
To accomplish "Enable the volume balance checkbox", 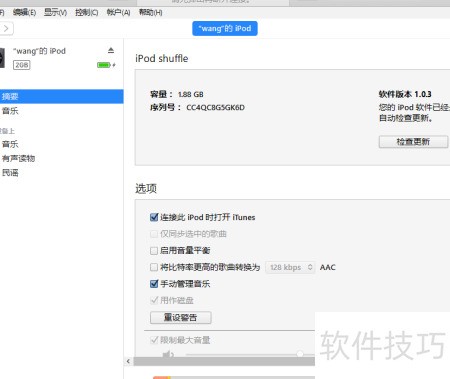I will [x=154, y=251].
